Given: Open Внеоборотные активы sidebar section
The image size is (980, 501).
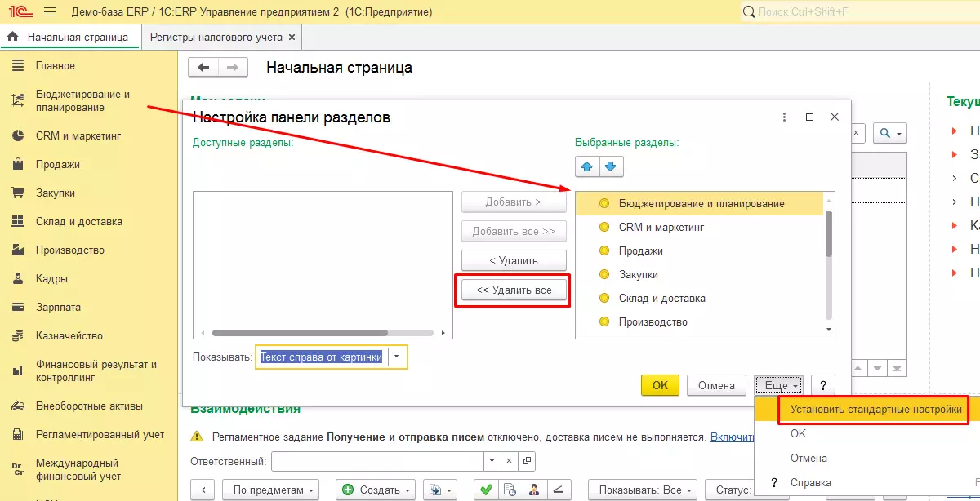Looking at the screenshot, I should coord(88,406).
